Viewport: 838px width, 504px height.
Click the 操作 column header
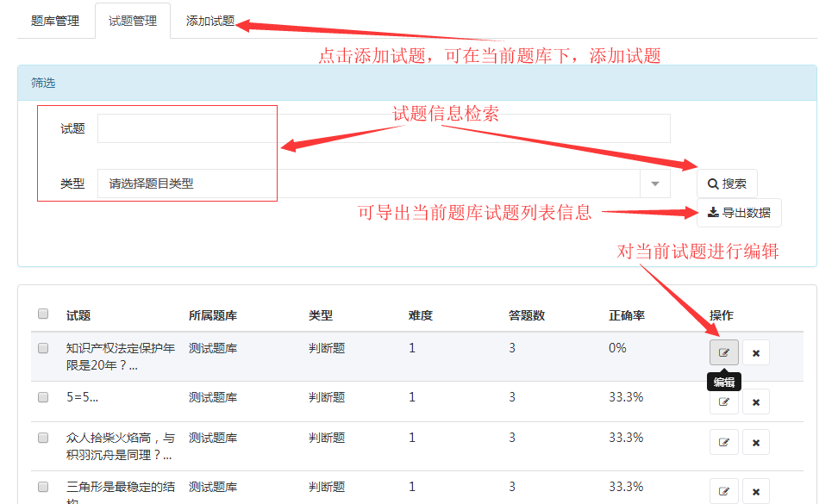(722, 315)
